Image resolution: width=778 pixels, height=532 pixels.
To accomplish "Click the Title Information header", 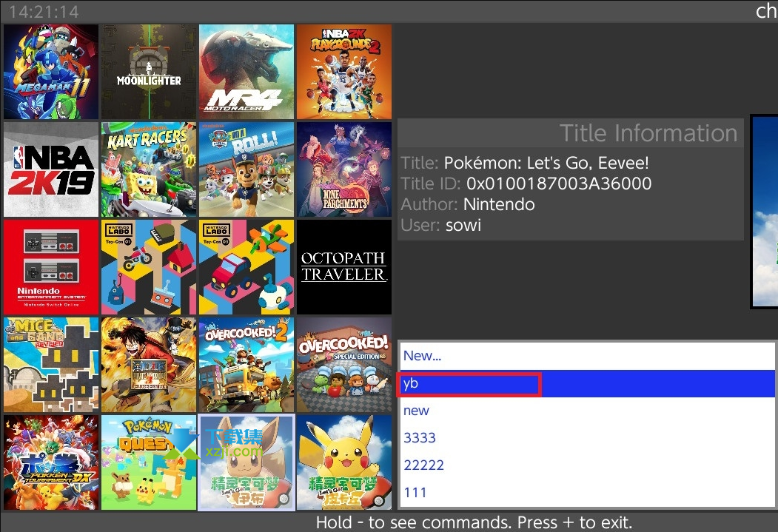I will pyautogui.click(x=648, y=133).
